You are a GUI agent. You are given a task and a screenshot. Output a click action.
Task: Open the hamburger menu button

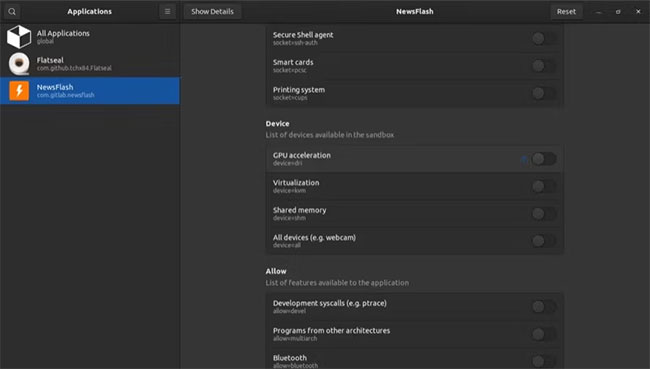(x=167, y=12)
